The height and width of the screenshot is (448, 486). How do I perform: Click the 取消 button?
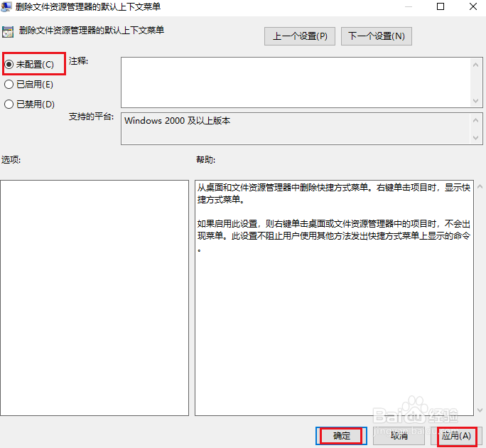tap(399, 436)
